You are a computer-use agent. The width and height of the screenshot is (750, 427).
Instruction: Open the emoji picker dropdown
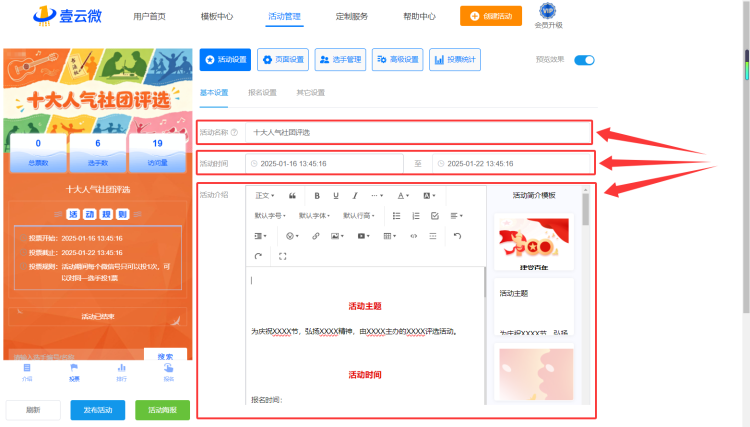click(292, 236)
